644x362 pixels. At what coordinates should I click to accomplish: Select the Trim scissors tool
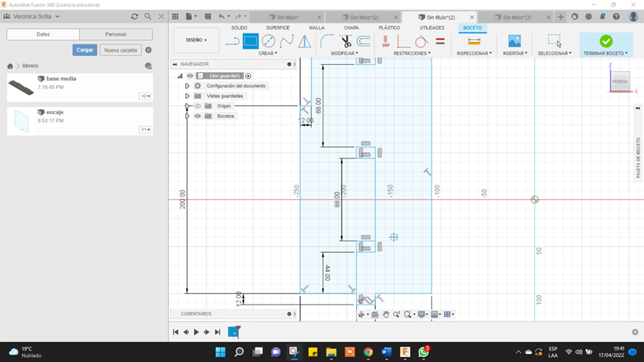(x=346, y=41)
